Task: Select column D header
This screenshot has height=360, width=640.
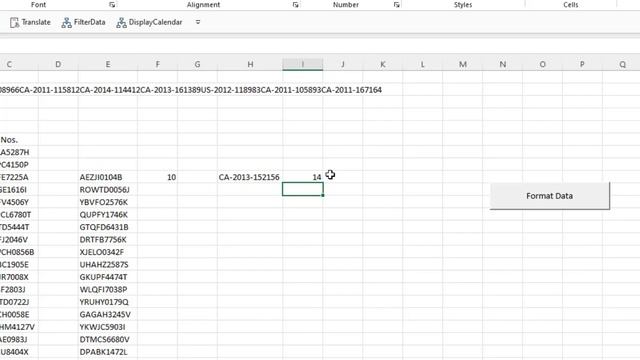Action: [58, 64]
